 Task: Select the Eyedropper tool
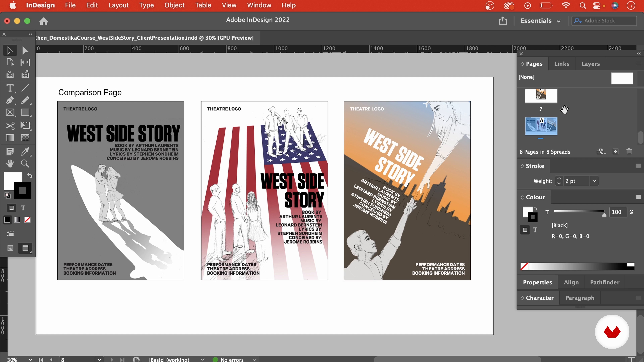point(25,151)
